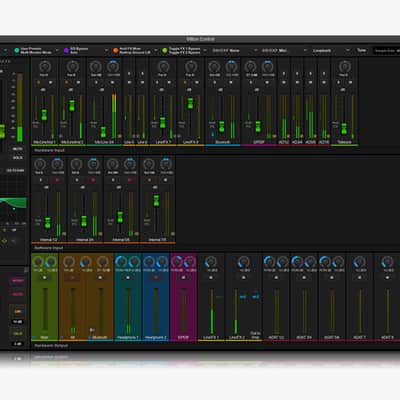The image size is (400, 400).
Task: Click the pan knob of Mic/Line/Inst 1 channel
Action: (44, 66)
